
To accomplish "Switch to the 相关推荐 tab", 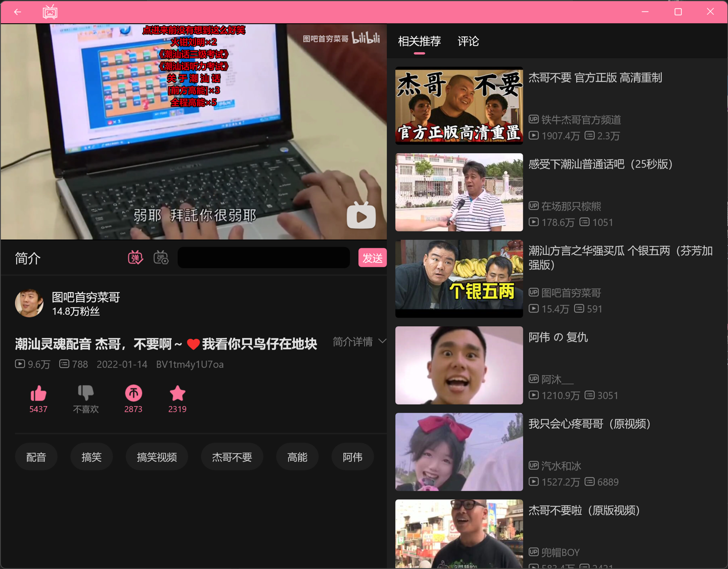I will tap(419, 41).
